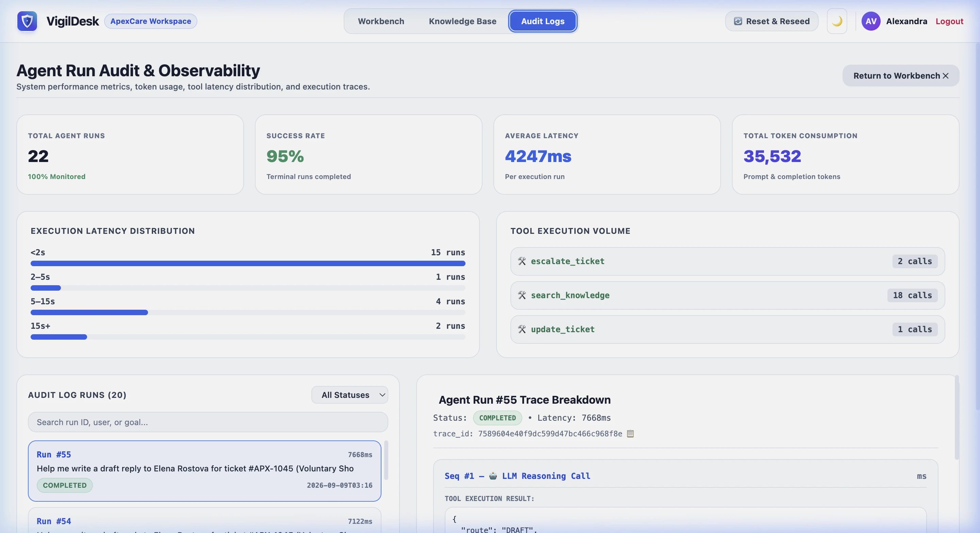This screenshot has width=980, height=533.
Task: Click the 35,532 token consumption value
Action: (x=772, y=156)
